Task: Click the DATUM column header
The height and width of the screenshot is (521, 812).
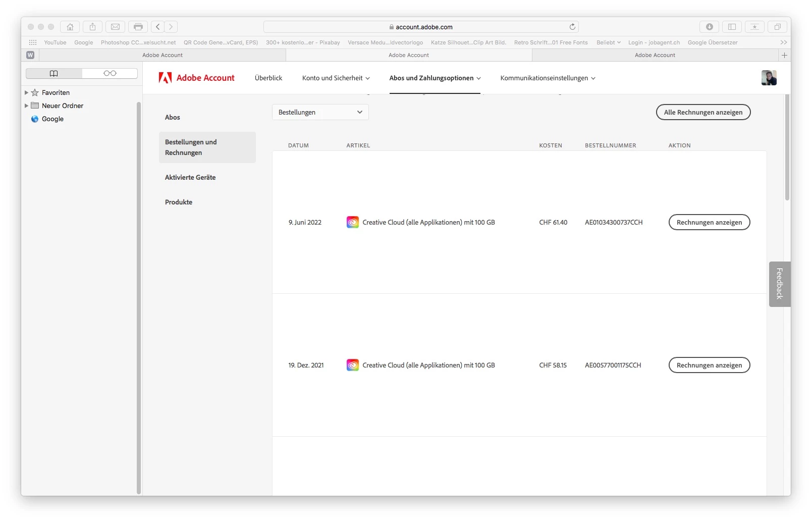Action: (x=298, y=145)
